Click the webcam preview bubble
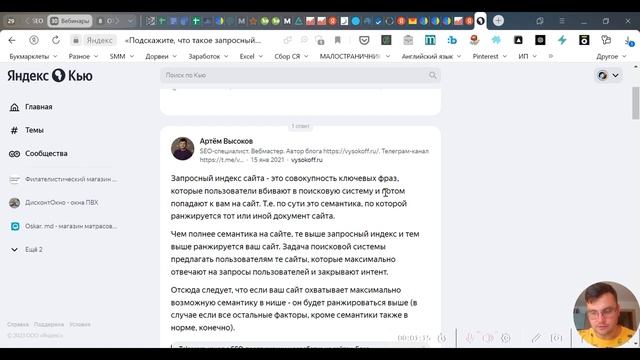The height and width of the screenshot is (360, 640). (x=606, y=313)
